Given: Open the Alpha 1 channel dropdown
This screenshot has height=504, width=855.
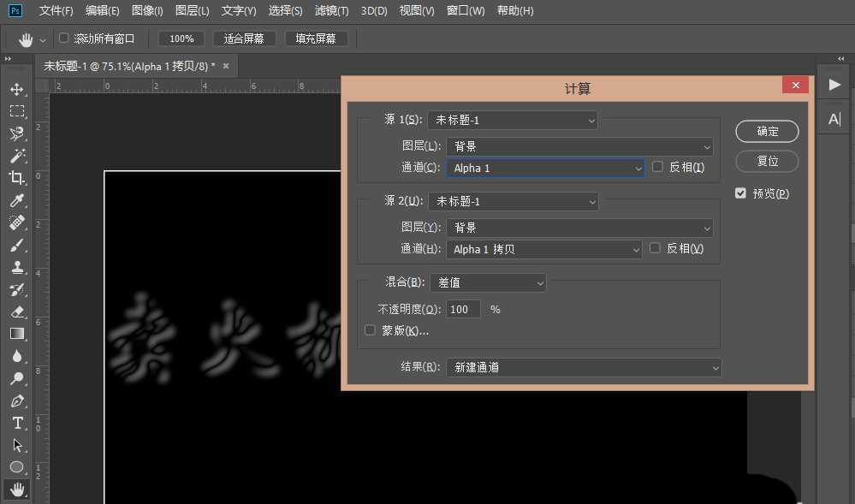Looking at the screenshot, I should (x=545, y=167).
